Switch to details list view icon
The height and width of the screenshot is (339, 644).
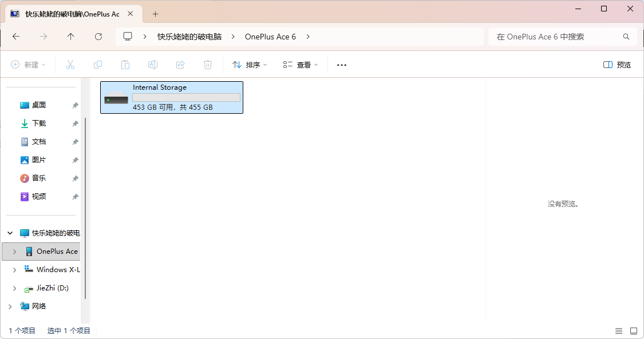click(619, 331)
